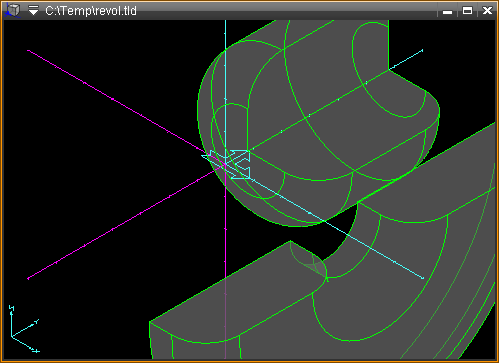Open the document window's cube icon menu
The image size is (499, 363).
[x=13, y=10]
